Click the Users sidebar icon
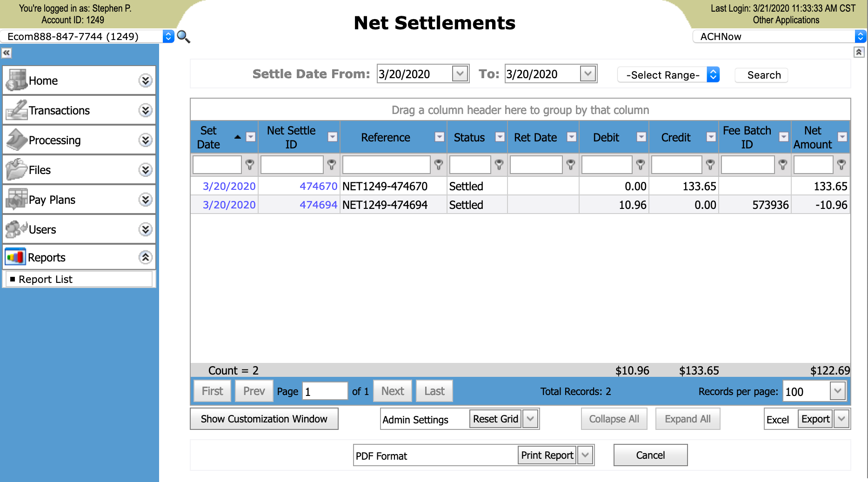Image resolution: width=868 pixels, height=482 pixels. pyautogui.click(x=16, y=229)
